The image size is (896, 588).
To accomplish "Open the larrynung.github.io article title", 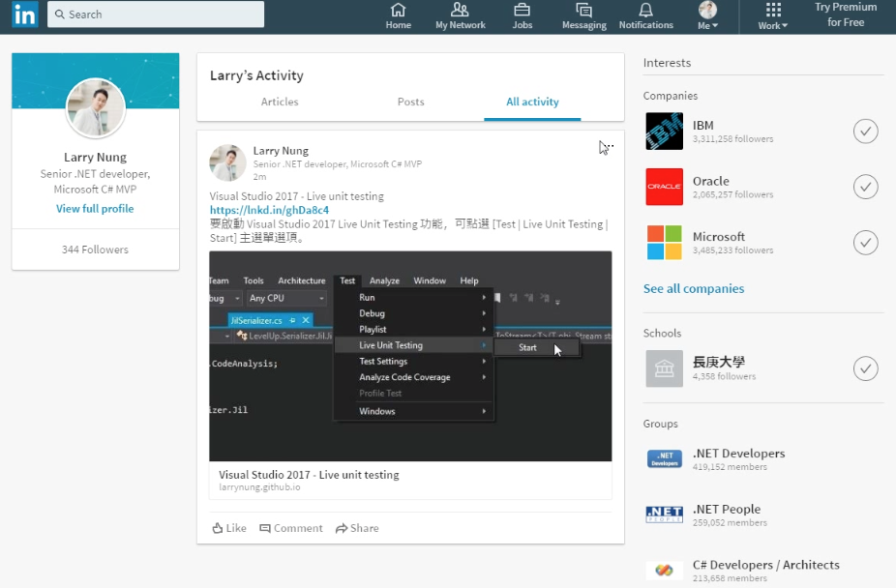I will click(x=309, y=475).
